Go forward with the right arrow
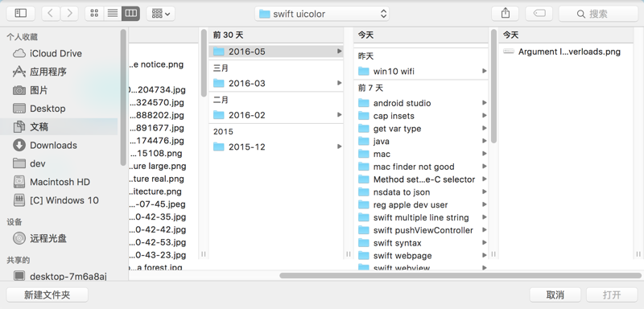The width and height of the screenshot is (644, 309). 69,14
